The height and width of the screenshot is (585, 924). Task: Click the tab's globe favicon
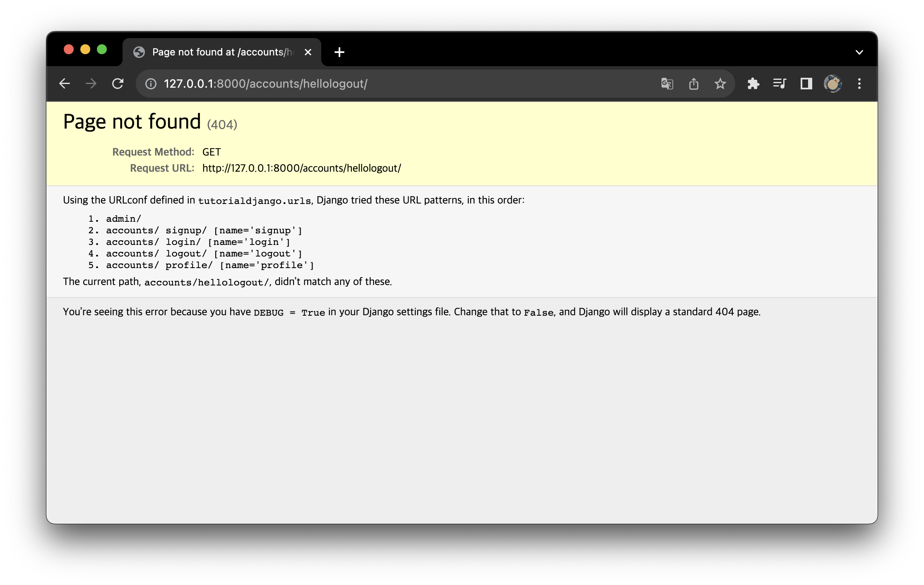pyautogui.click(x=139, y=52)
